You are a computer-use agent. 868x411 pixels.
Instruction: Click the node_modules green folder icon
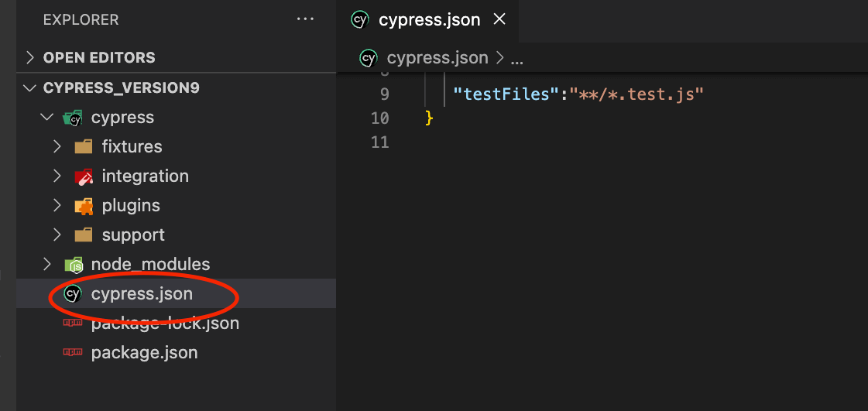pyautogui.click(x=73, y=265)
